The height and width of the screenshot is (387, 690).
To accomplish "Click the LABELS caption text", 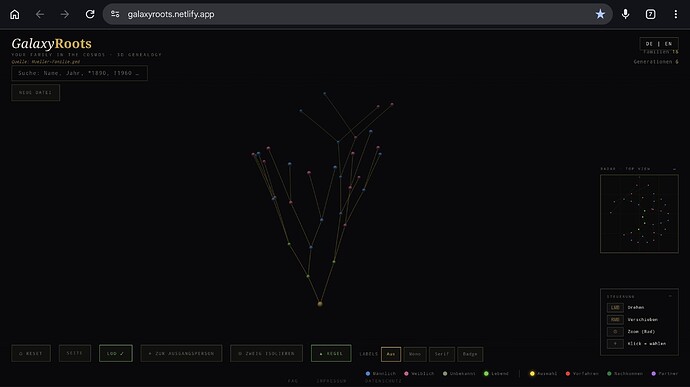I will 369,354.
